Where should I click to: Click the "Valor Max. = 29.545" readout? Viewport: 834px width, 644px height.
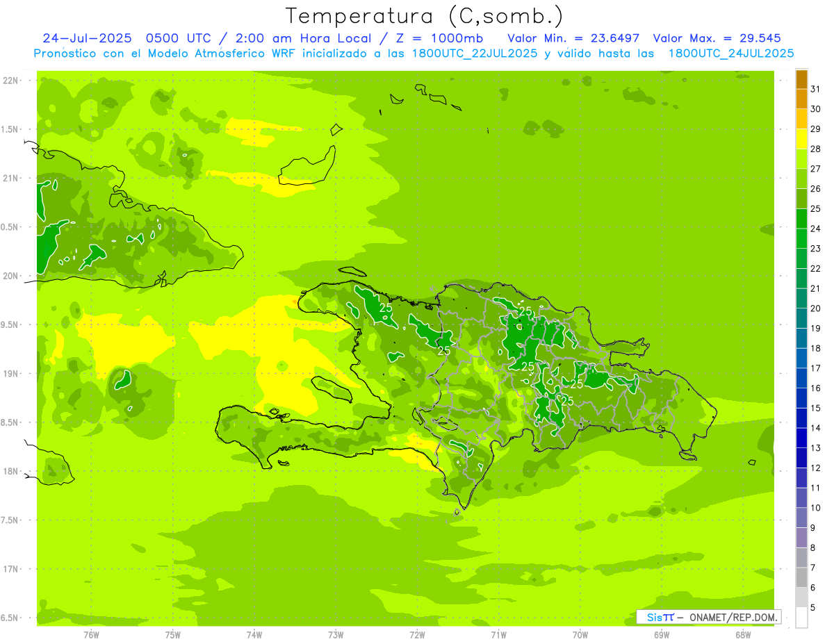tap(717, 38)
